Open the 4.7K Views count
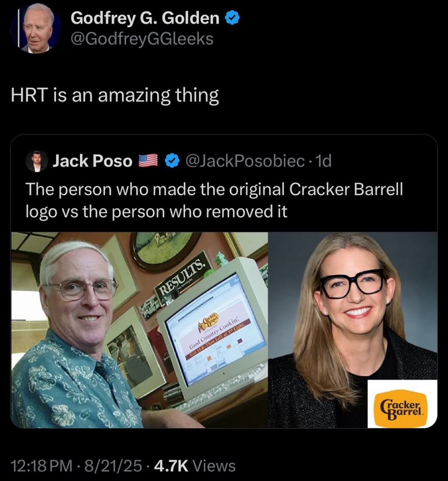 point(194,465)
